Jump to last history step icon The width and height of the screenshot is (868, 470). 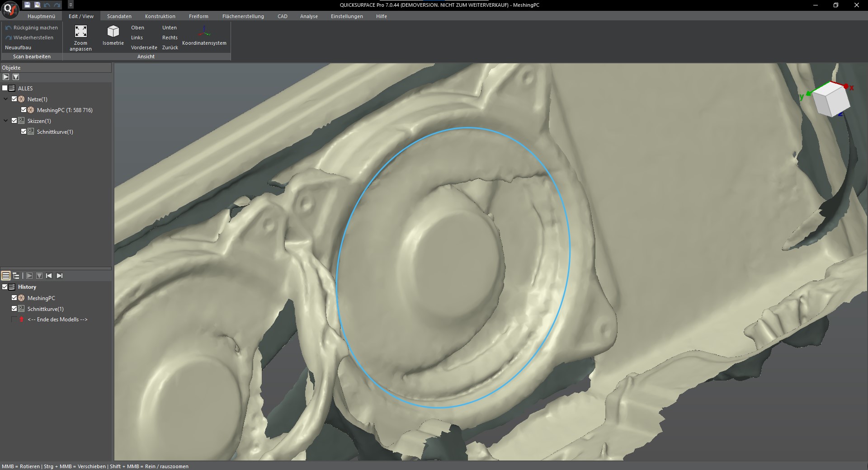(x=60, y=276)
